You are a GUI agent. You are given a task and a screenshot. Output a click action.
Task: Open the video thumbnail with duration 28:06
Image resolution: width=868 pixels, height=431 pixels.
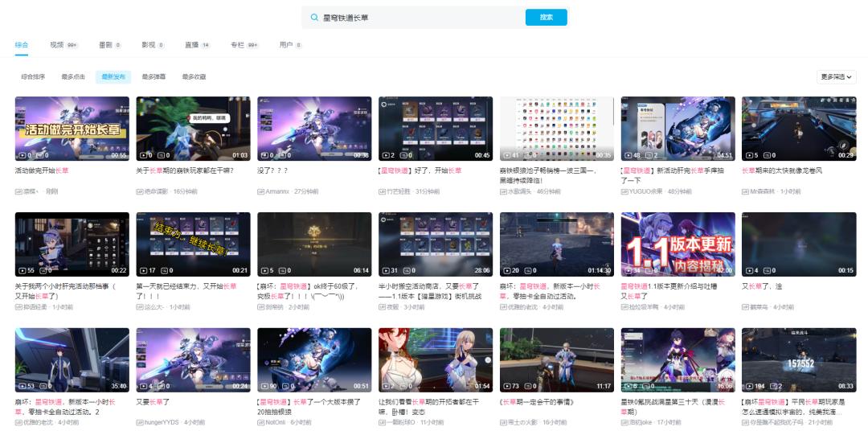coord(436,244)
